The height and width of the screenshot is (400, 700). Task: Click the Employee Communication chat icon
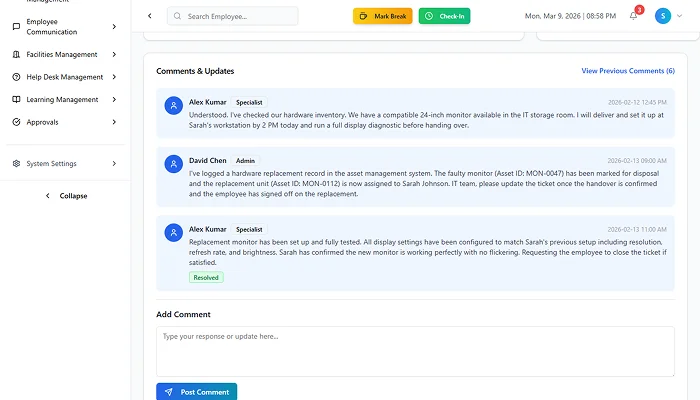click(16, 26)
